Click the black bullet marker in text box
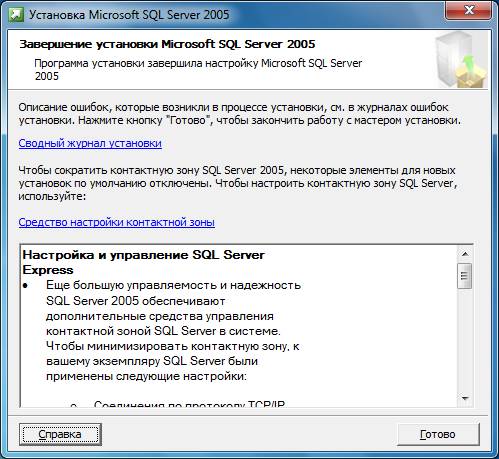499x459 pixels. coord(25,286)
